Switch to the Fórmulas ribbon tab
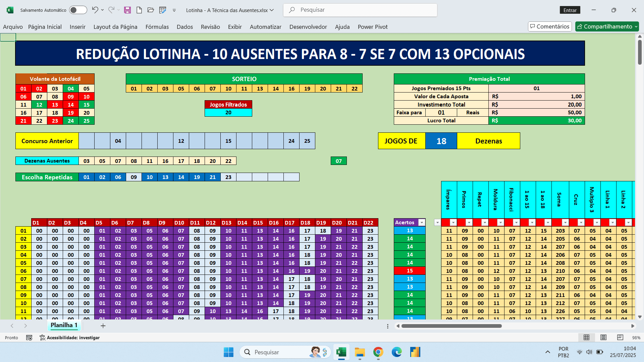The width and height of the screenshot is (644, 362). click(157, 27)
